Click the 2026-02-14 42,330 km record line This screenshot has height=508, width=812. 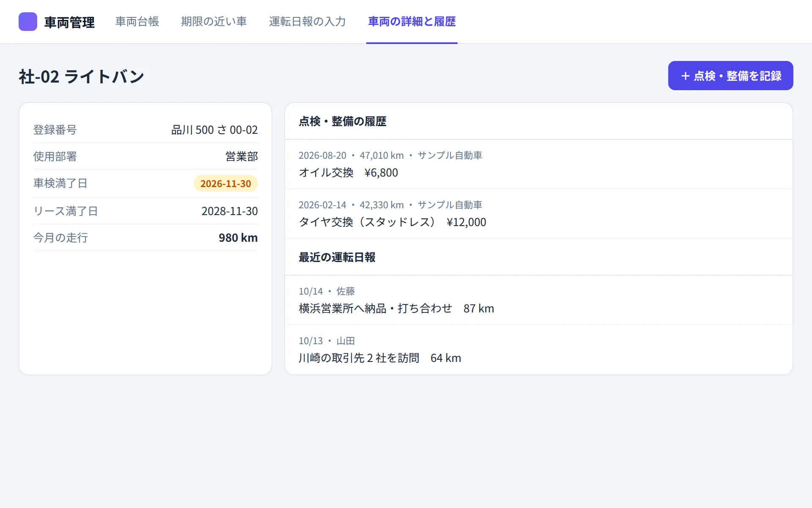tap(390, 205)
